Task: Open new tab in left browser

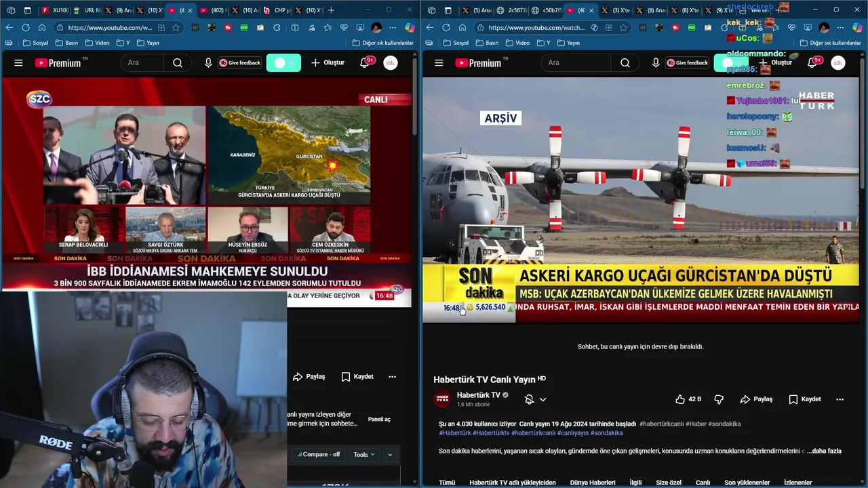Action: point(331,10)
